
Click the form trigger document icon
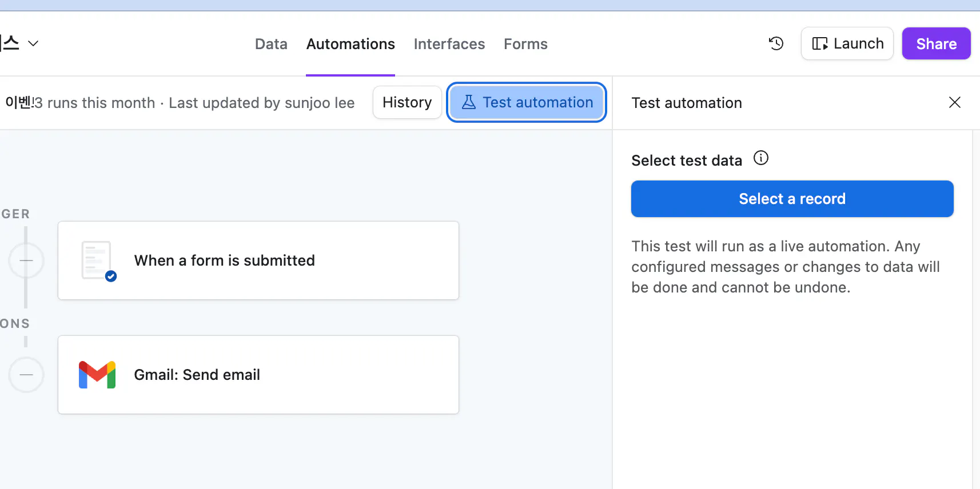[97, 260]
